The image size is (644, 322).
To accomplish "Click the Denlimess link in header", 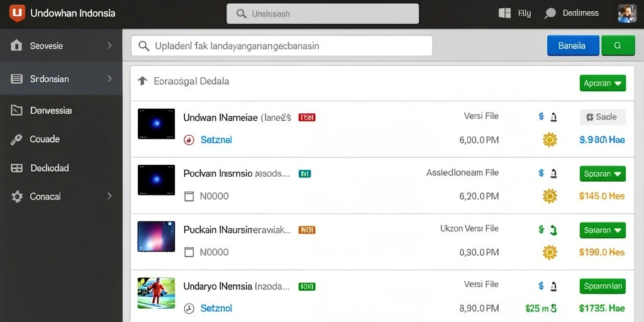I will [x=580, y=13].
